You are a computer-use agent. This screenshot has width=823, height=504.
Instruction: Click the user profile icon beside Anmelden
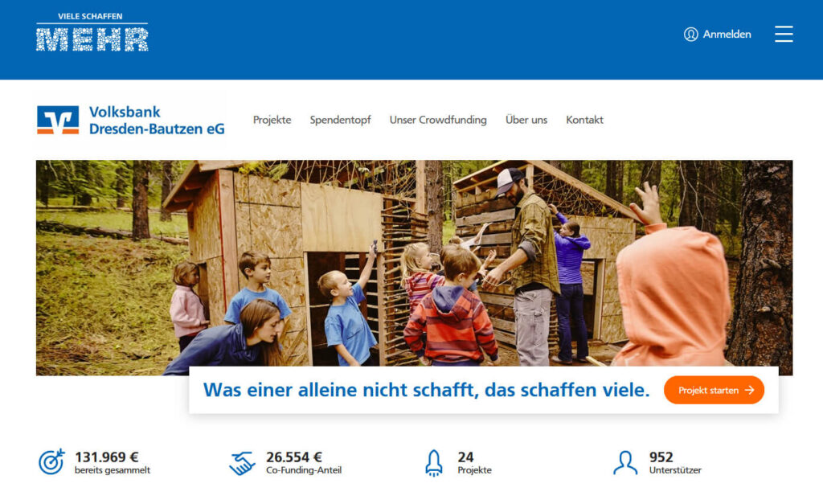tap(690, 34)
